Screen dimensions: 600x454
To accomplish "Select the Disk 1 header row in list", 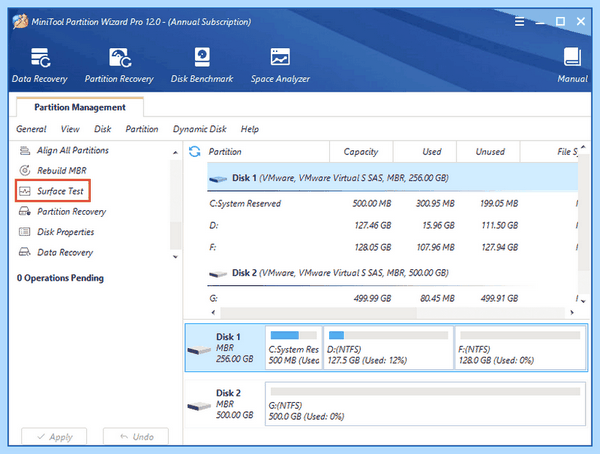I will coord(393,178).
